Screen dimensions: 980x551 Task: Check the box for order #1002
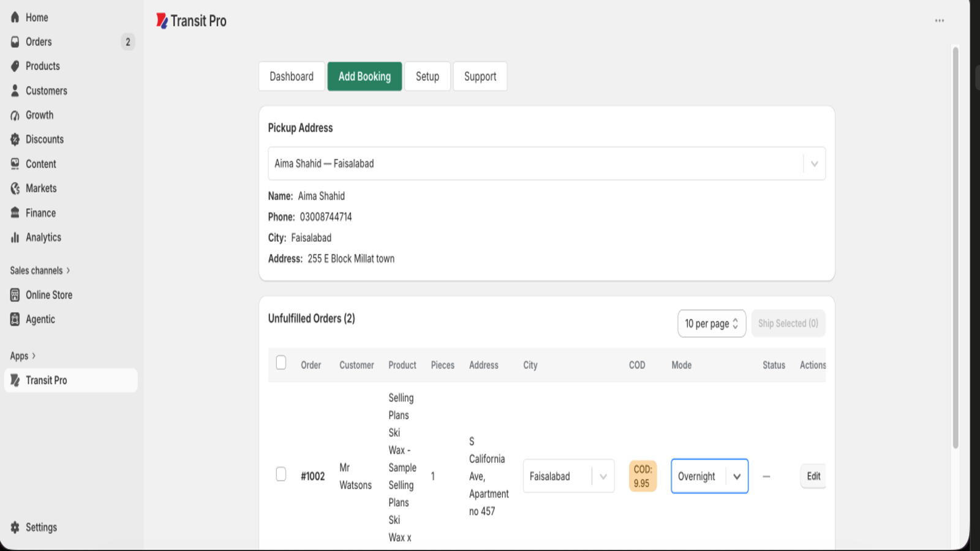tap(281, 474)
